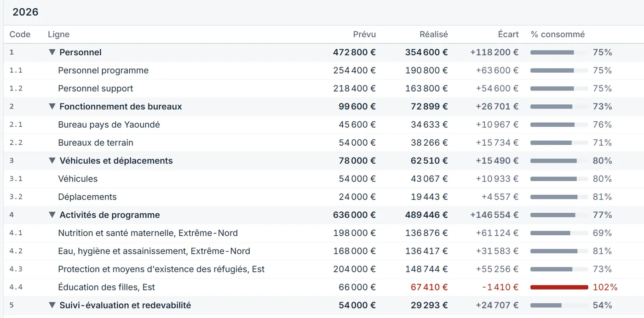Select the Véhicules sub-line 3.1 label
644x318 pixels.
[x=78, y=179]
